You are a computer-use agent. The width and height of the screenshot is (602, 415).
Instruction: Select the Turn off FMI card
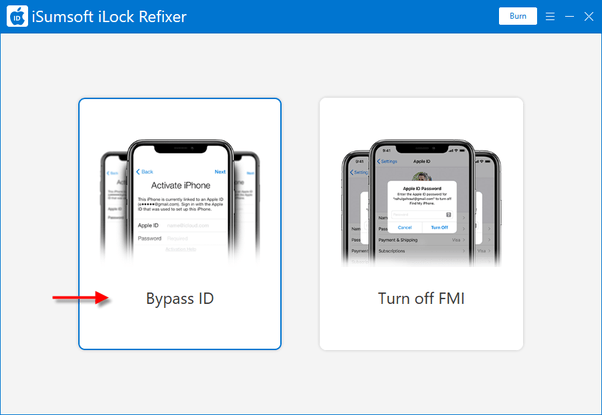(421, 224)
